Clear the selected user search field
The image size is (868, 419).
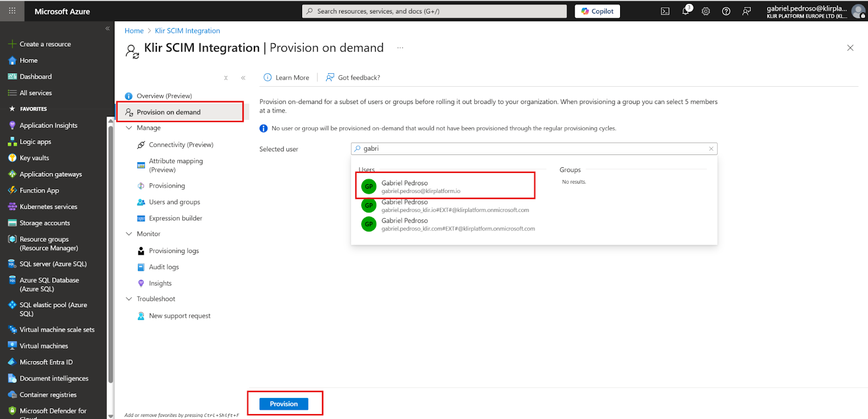(711, 149)
